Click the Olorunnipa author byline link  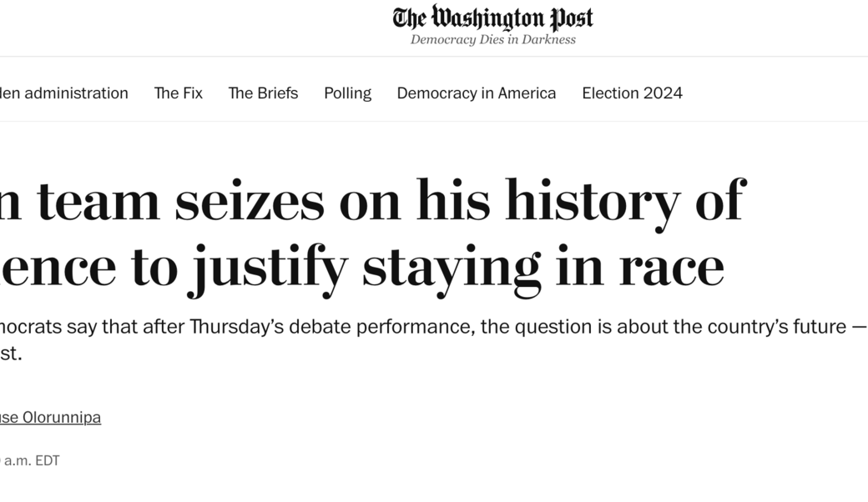(52, 418)
